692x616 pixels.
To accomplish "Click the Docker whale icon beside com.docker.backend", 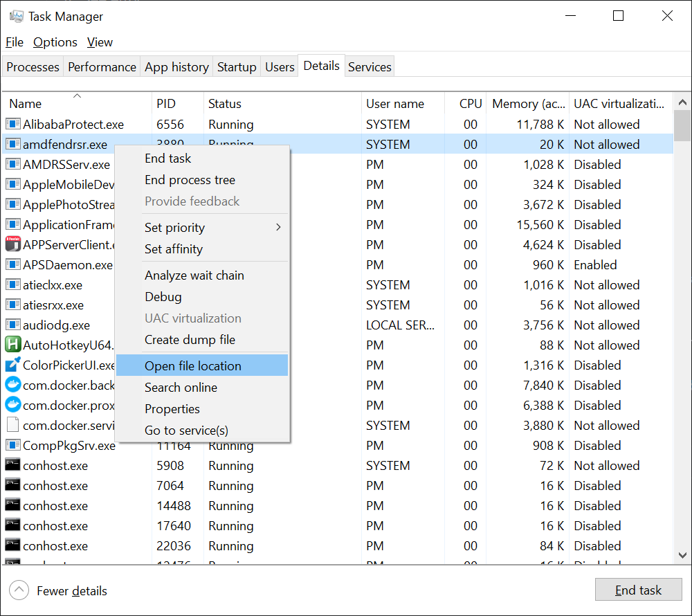I will [12, 385].
